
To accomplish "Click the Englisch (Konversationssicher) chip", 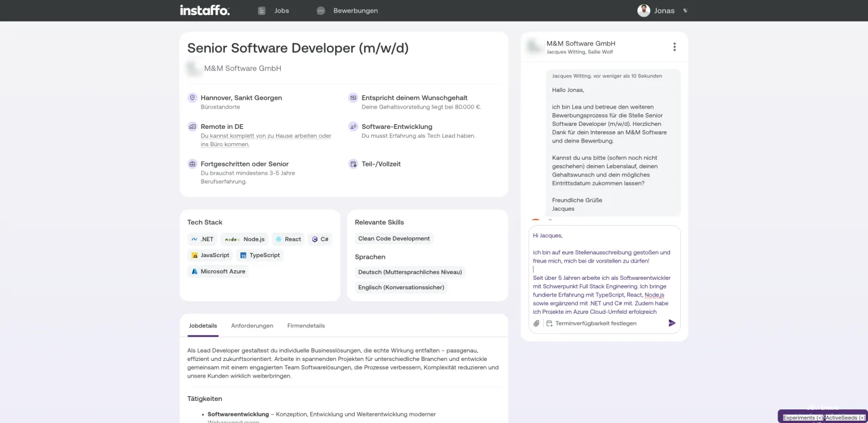I will tap(401, 288).
